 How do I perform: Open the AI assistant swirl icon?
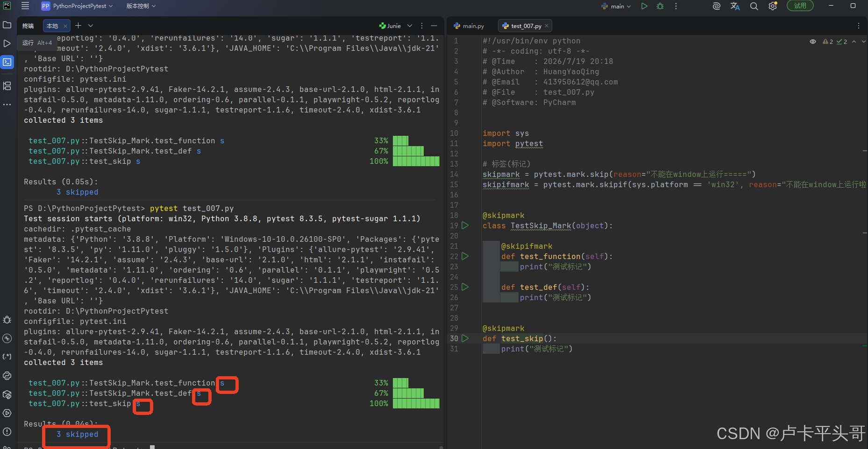tap(717, 6)
